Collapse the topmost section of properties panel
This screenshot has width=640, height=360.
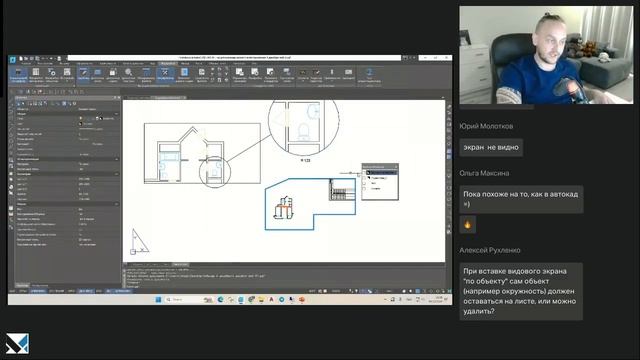pos(117,114)
